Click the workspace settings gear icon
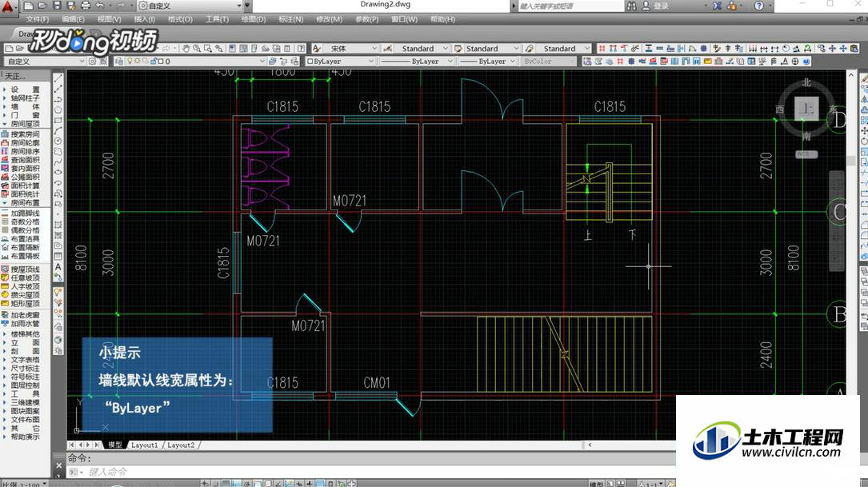Viewport: 868px width, 487px height. point(93,62)
